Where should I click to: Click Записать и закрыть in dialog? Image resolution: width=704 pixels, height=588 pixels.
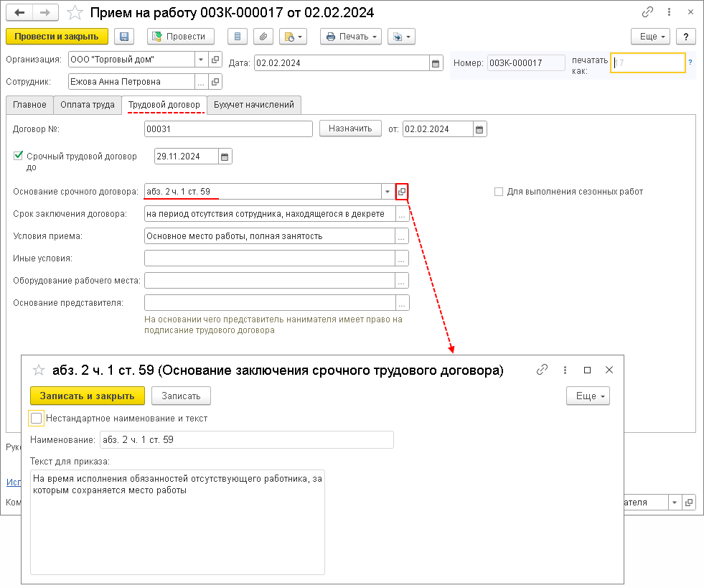[x=87, y=396]
